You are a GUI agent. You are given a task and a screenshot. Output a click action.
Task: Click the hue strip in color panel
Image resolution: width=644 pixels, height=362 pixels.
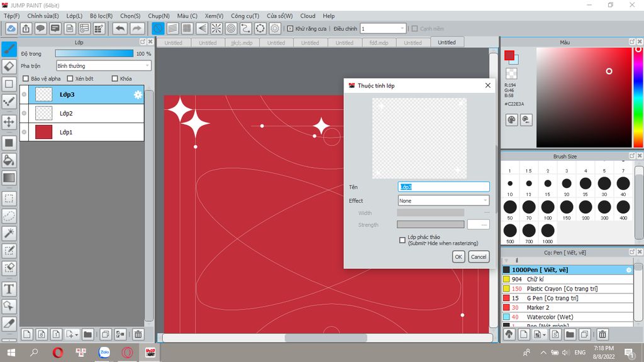click(638, 97)
